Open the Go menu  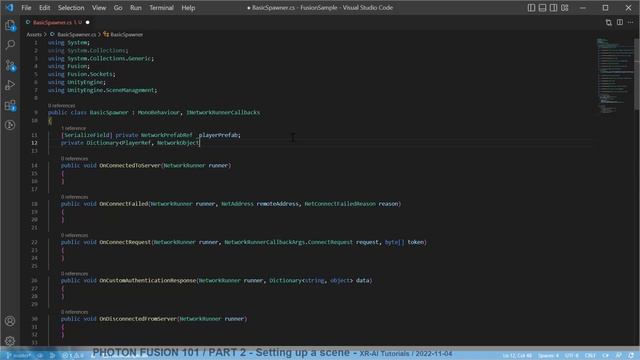click(118, 8)
